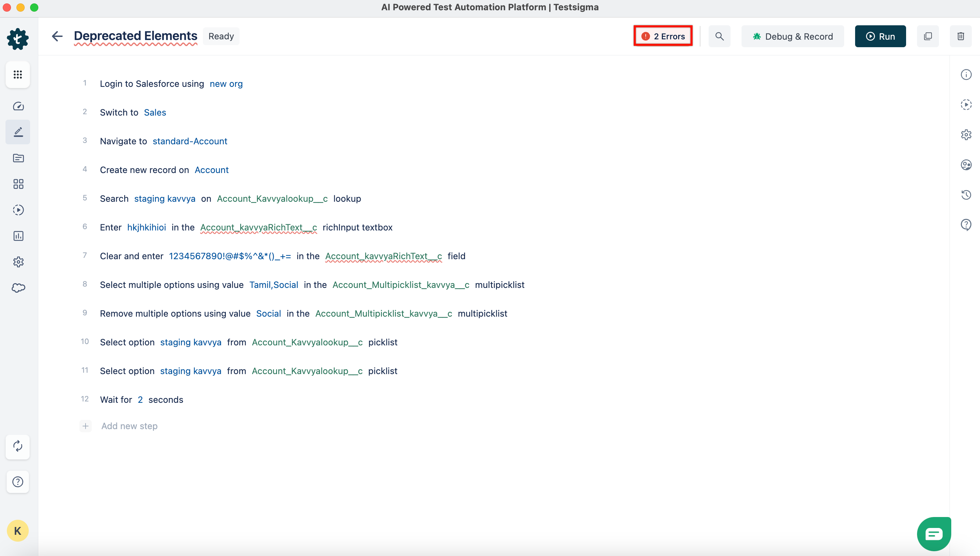Open the 2 Errors indicator
The image size is (980, 556).
click(663, 36)
